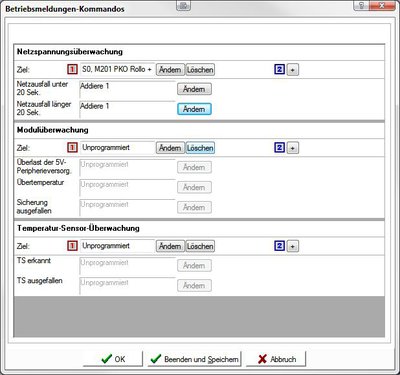Click Ändern for Sicherung ausgefallen

coord(194,207)
